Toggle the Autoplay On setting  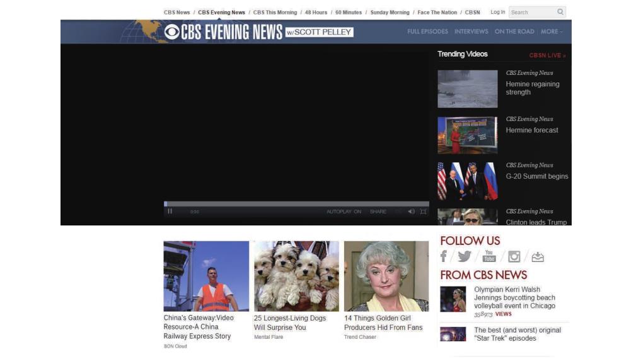coord(344,212)
